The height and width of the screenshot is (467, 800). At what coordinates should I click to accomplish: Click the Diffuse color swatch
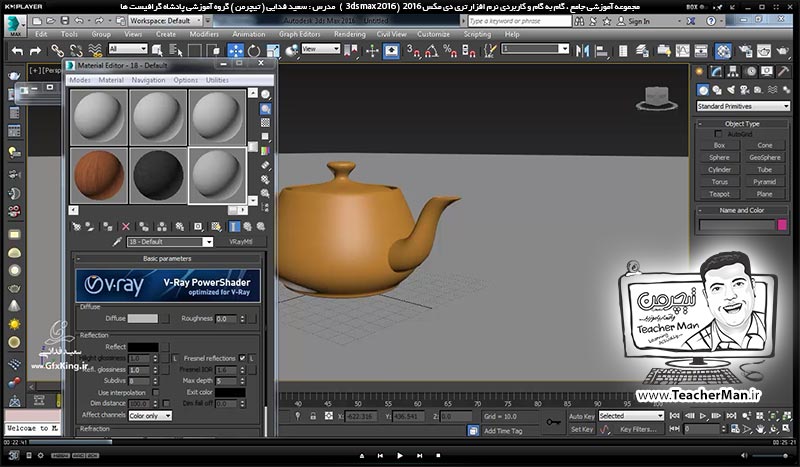[142, 318]
